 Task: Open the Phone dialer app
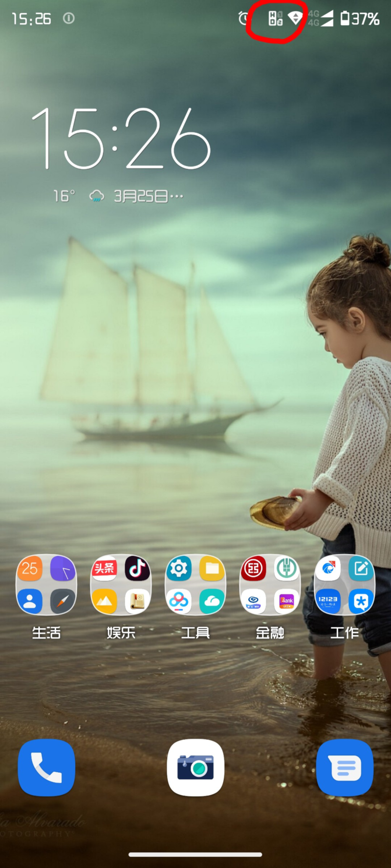point(46,767)
